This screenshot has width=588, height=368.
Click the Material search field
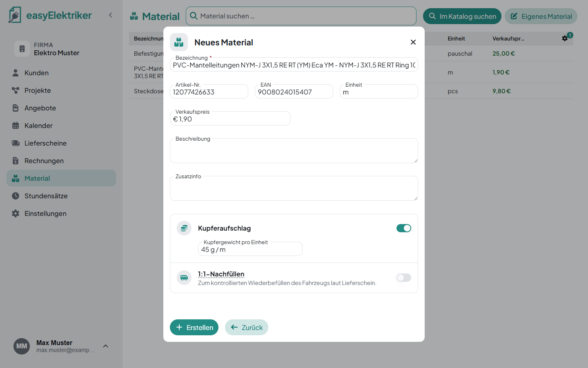301,16
